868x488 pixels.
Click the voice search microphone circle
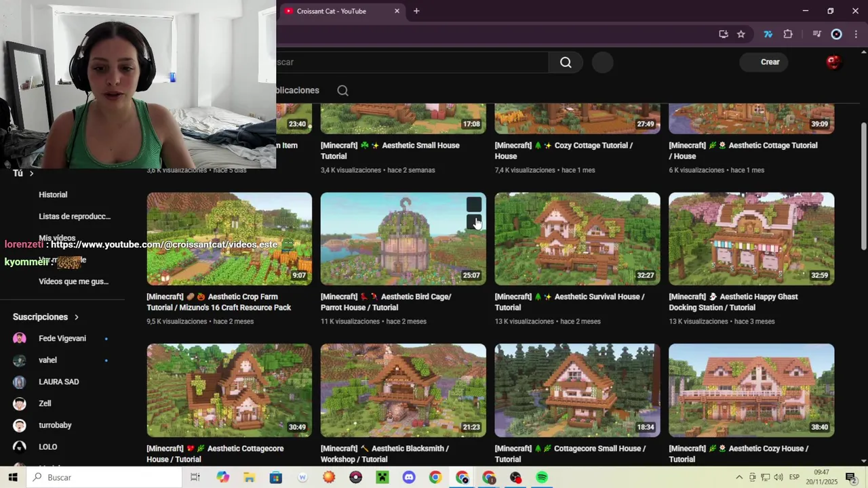click(602, 62)
